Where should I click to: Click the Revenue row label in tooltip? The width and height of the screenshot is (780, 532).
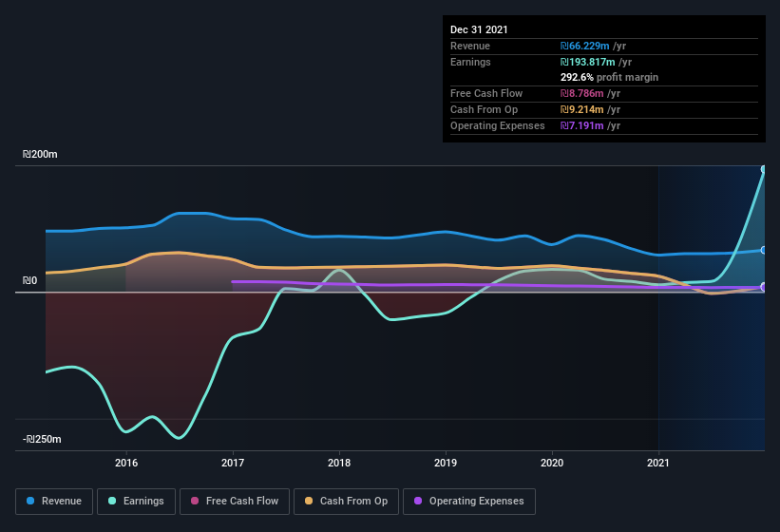coord(470,46)
